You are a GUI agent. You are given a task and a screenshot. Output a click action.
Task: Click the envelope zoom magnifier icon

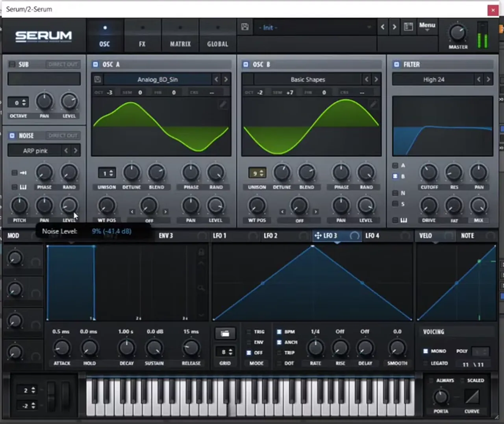coord(201,288)
